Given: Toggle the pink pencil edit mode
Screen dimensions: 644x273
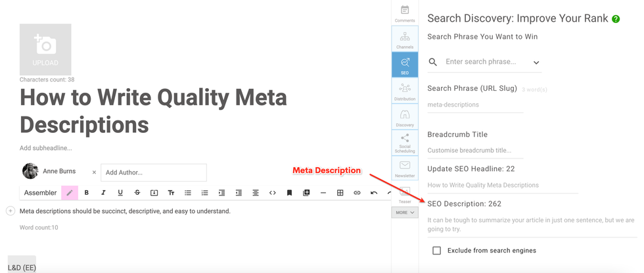Looking at the screenshot, I should (70, 193).
